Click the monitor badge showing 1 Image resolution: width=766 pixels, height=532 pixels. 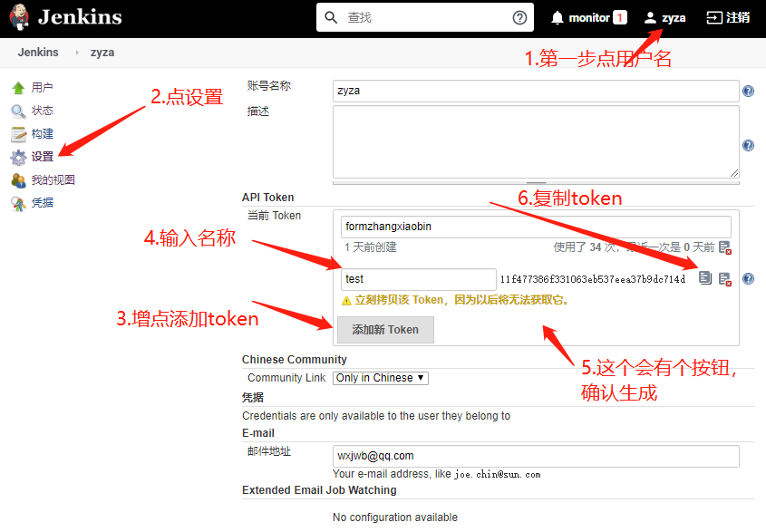tap(619, 17)
